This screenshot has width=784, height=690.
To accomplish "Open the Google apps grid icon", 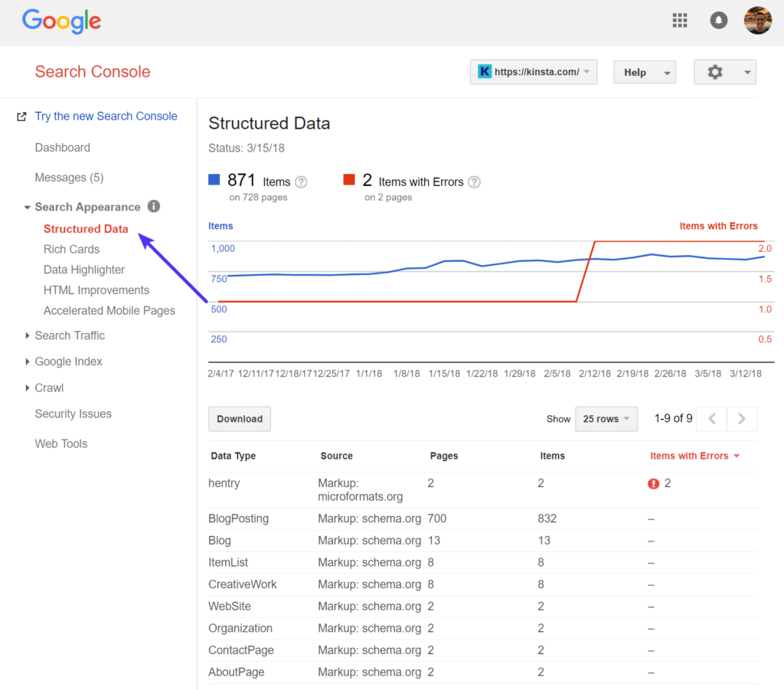I will (680, 21).
